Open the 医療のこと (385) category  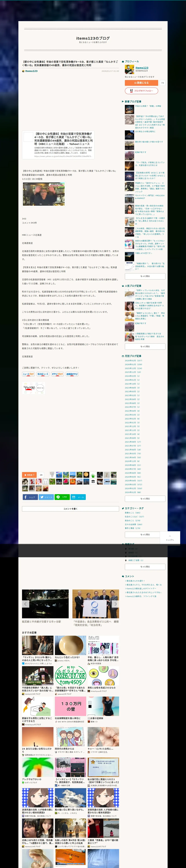point(133,513)
